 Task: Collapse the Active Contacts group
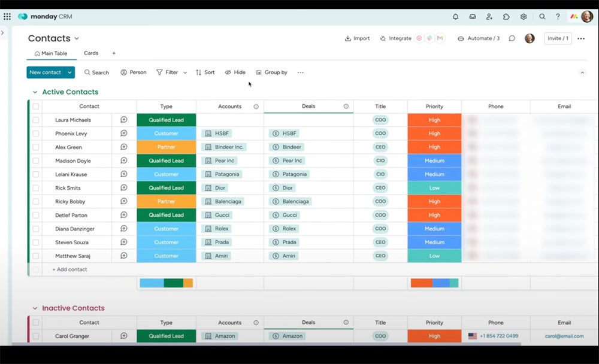click(x=35, y=92)
